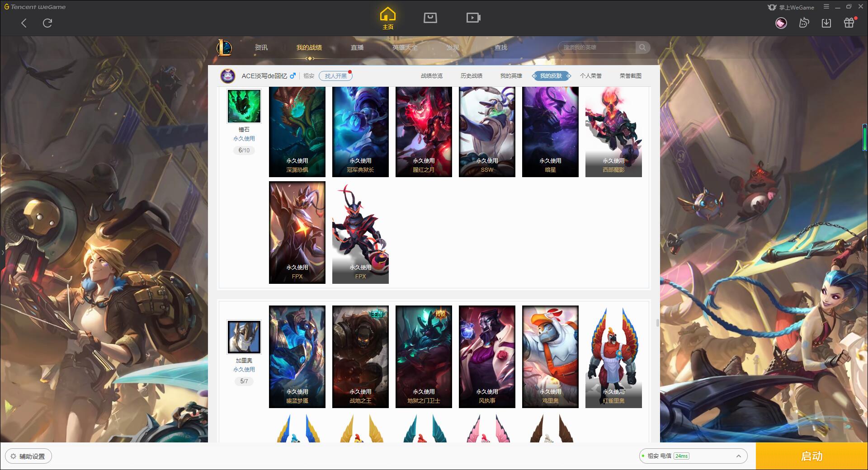Refresh the page with the reload icon
The width and height of the screenshot is (868, 470).
click(47, 23)
